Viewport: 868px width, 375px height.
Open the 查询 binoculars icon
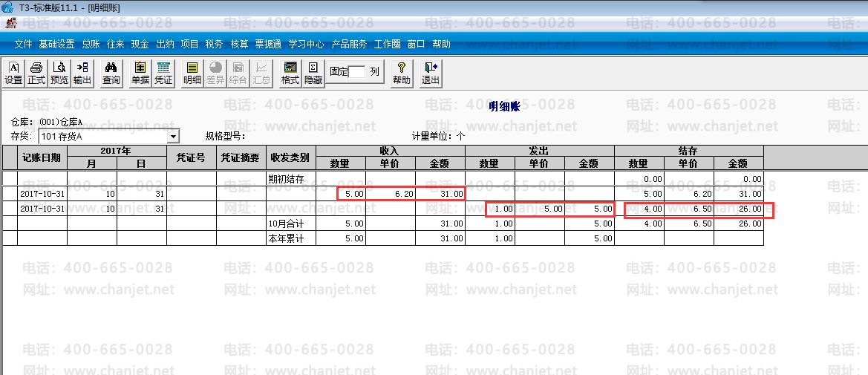111,73
